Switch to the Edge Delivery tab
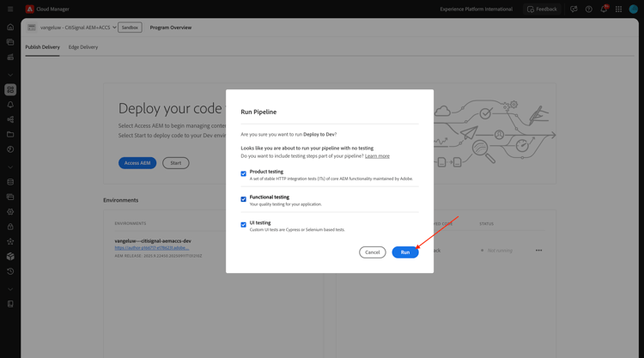Screen dimensions: 644x358 (x=83, y=47)
